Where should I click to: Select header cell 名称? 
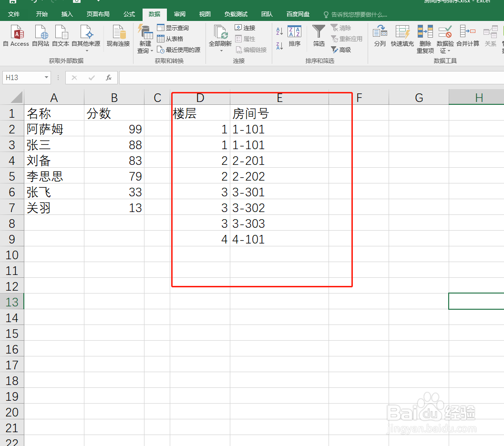coord(54,113)
